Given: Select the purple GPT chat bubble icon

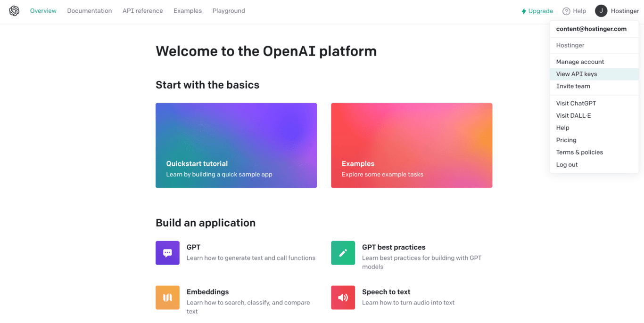Looking at the screenshot, I should tap(167, 253).
